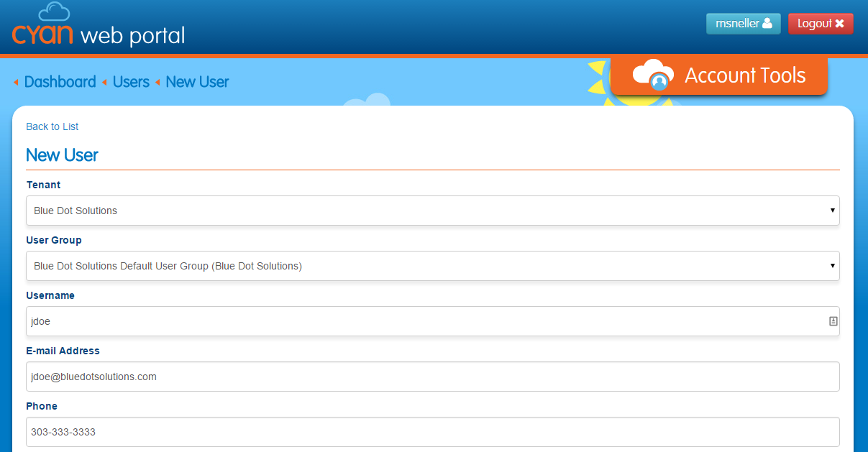Image resolution: width=868 pixels, height=452 pixels.
Task: Click the X icon inside the Logout button
Action: (x=840, y=23)
